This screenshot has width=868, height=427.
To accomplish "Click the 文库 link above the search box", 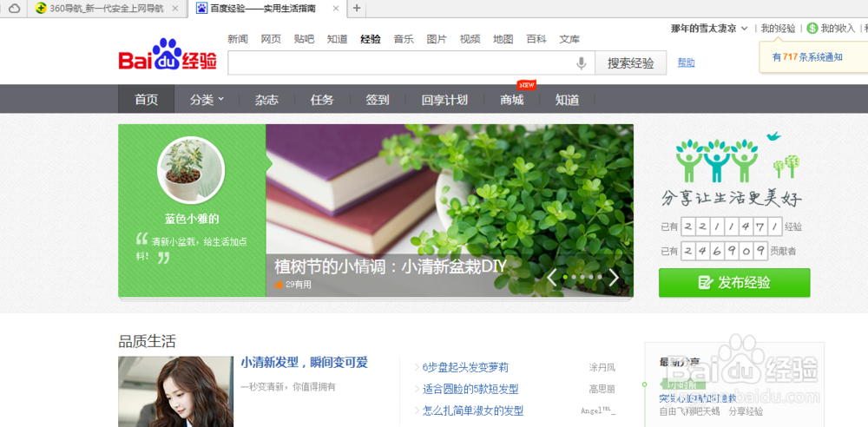I will pos(569,39).
